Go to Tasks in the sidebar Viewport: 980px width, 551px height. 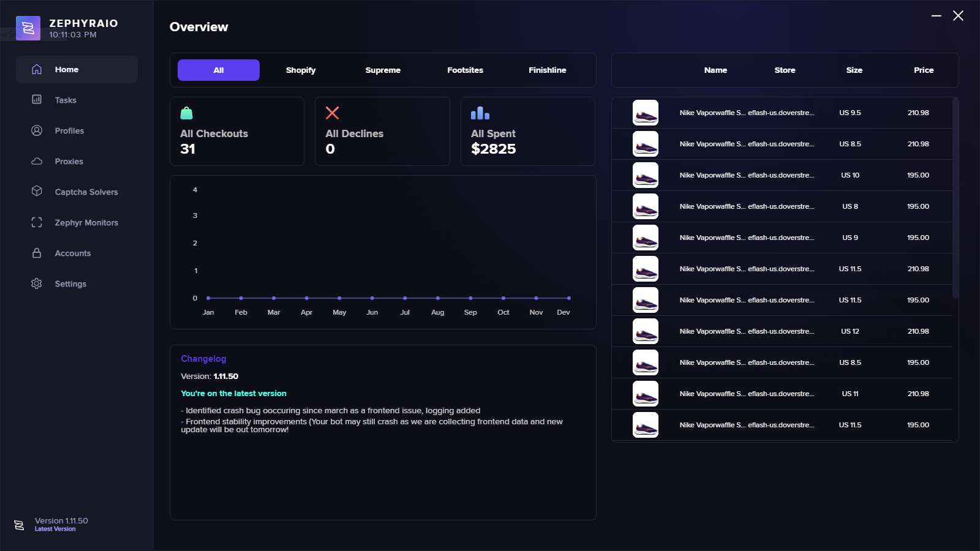pyautogui.click(x=66, y=100)
